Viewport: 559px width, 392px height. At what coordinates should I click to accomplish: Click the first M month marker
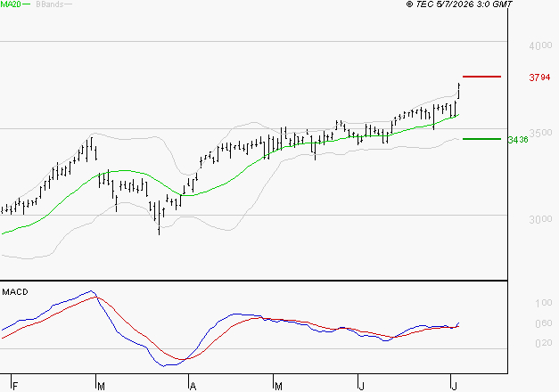101,387
